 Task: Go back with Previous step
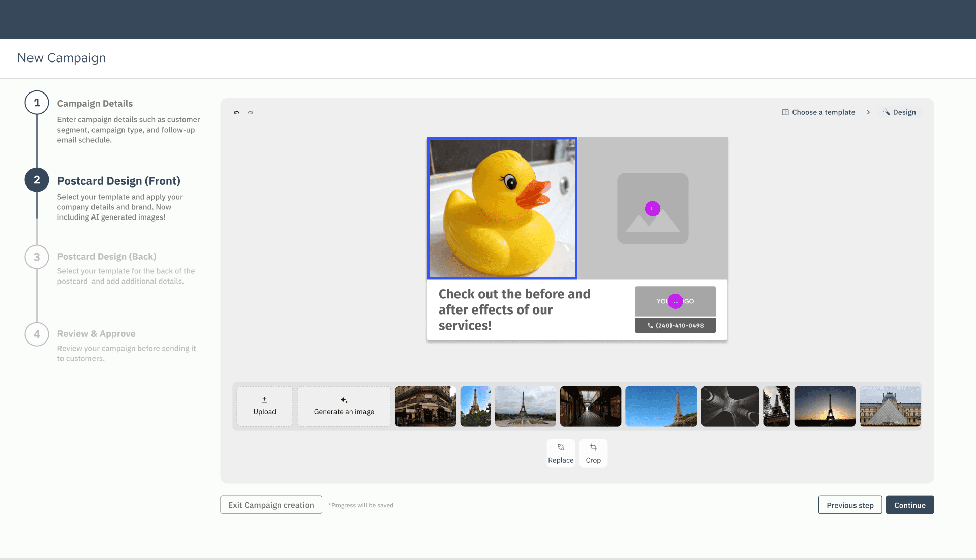850,505
